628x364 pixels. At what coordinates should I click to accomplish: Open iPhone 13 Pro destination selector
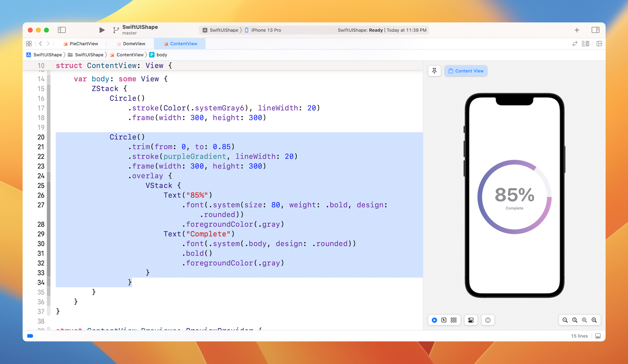pyautogui.click(x=266, y=30)
